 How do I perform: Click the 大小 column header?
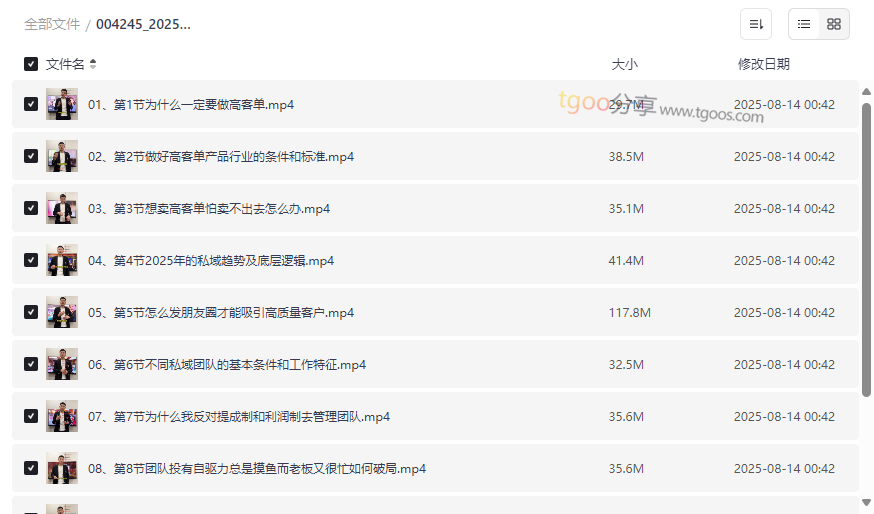click(x=624, y=64)
